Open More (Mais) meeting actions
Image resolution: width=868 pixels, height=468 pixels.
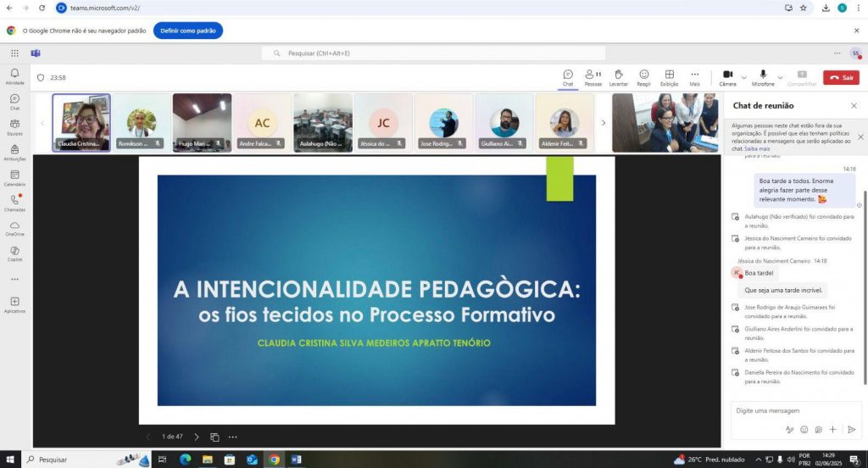(695, 77)
